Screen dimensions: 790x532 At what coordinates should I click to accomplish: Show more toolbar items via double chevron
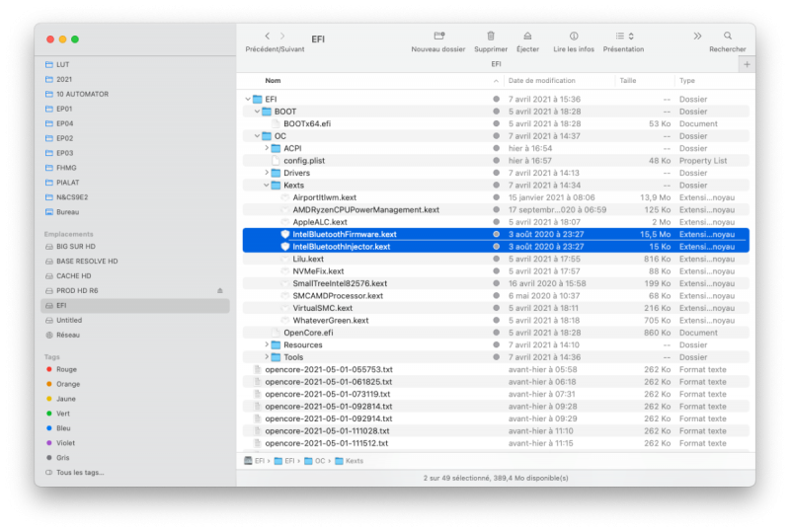697,36
